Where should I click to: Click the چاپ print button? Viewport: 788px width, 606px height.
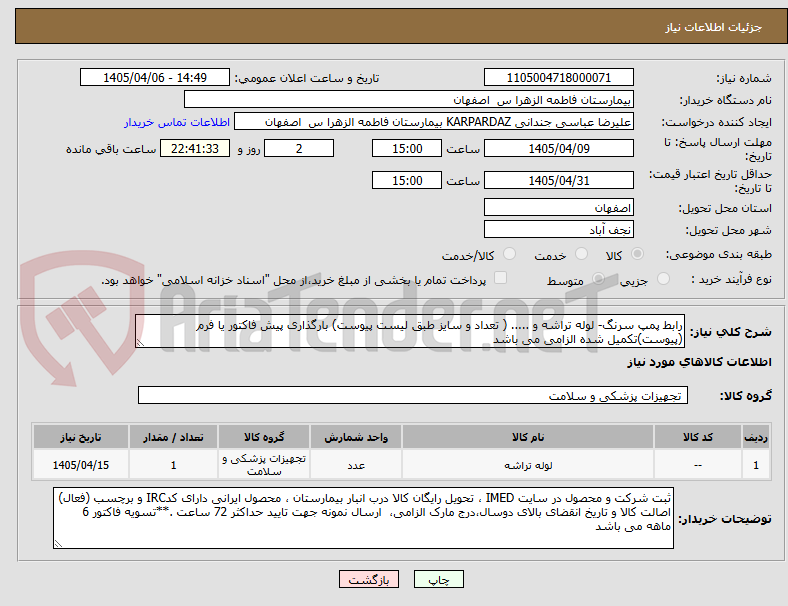coord(439,579)
